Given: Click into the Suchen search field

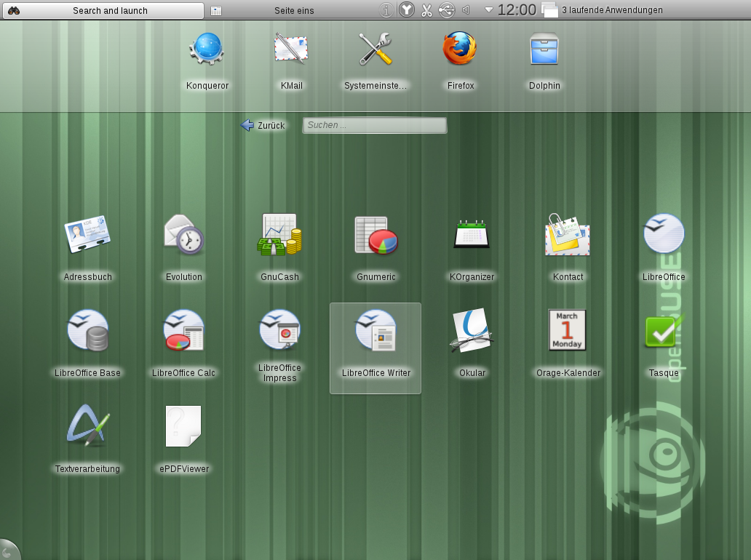Looking at the screenshot, I should (374, 125).
